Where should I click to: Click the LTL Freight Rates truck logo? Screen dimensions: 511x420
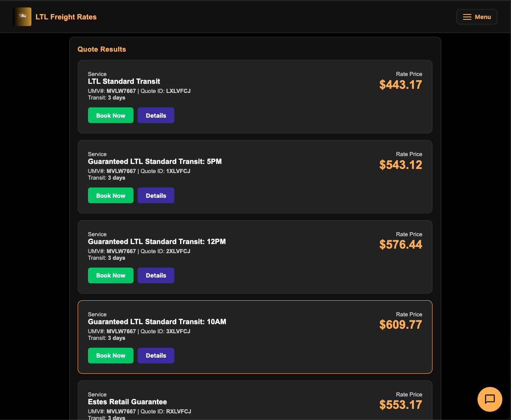pyautogui.click(x=22, y=17)
